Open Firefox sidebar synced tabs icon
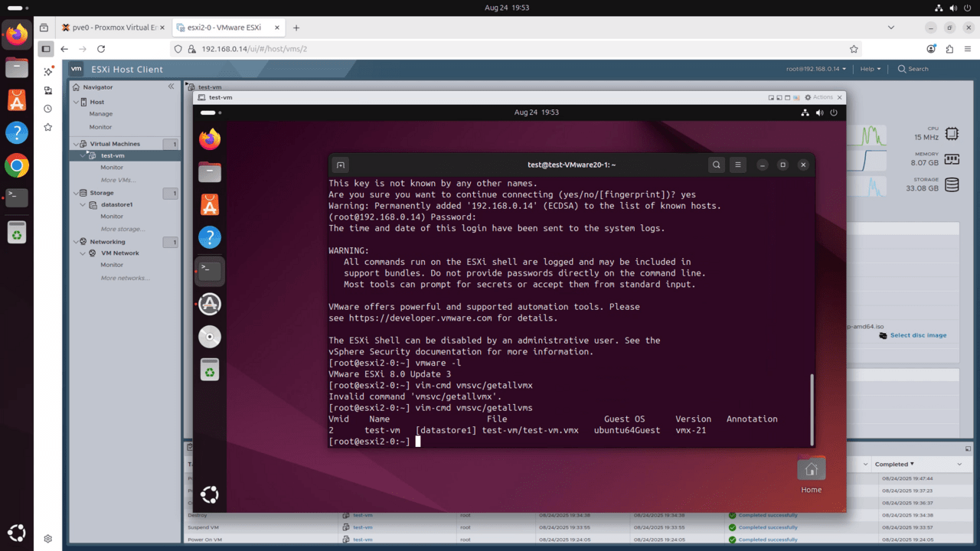The height and width of the screenshot is (551, 980). click(47, 90)
